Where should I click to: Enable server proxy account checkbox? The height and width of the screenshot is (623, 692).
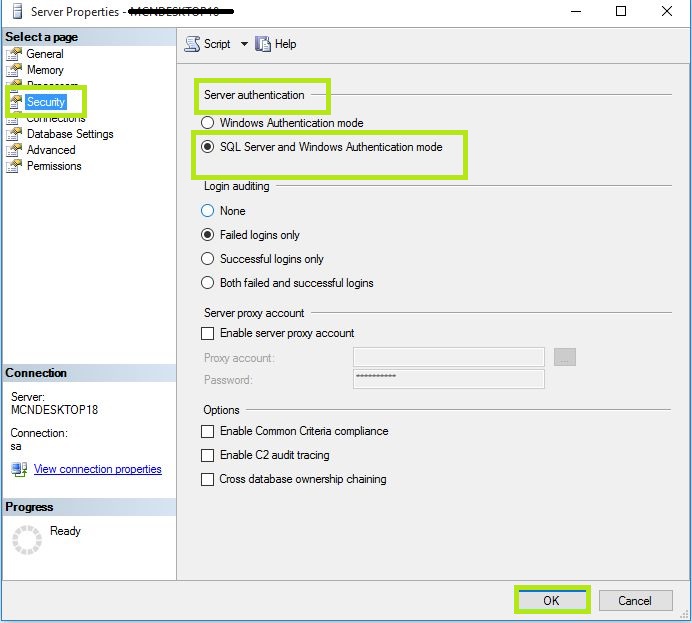[x=207, y=333]
